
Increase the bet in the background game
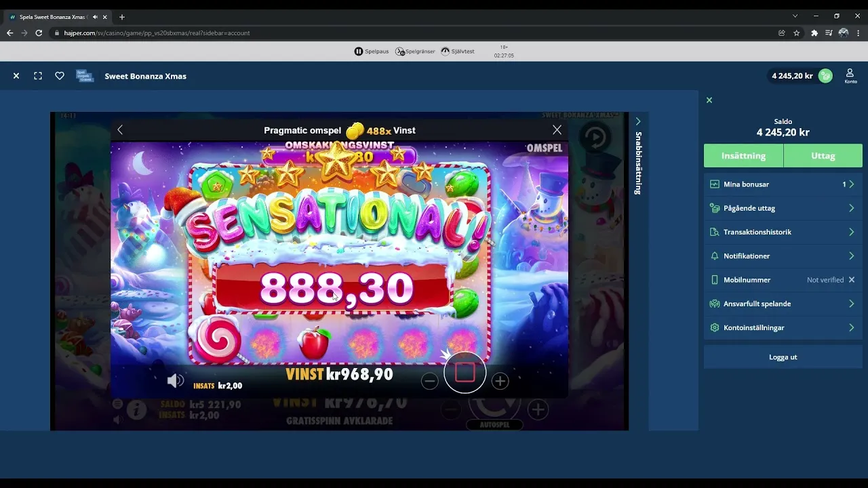point(538,409)
